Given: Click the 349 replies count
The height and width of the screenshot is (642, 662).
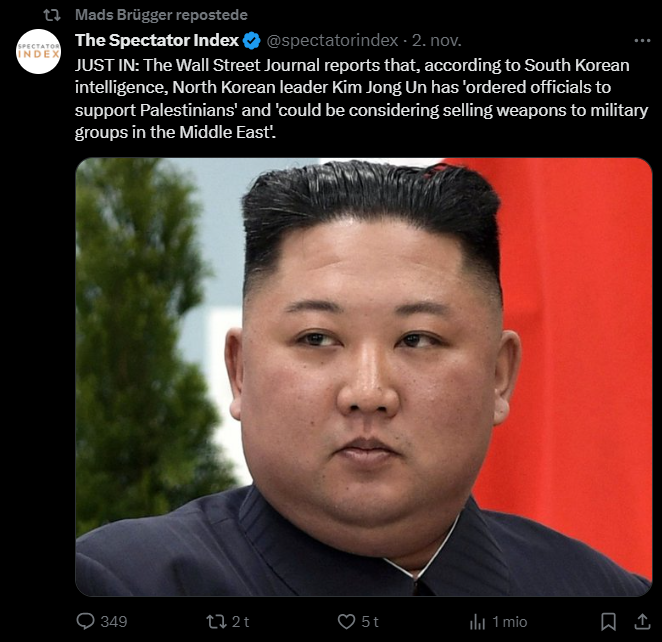Looking at the screenshot, I should pos(114,622).
